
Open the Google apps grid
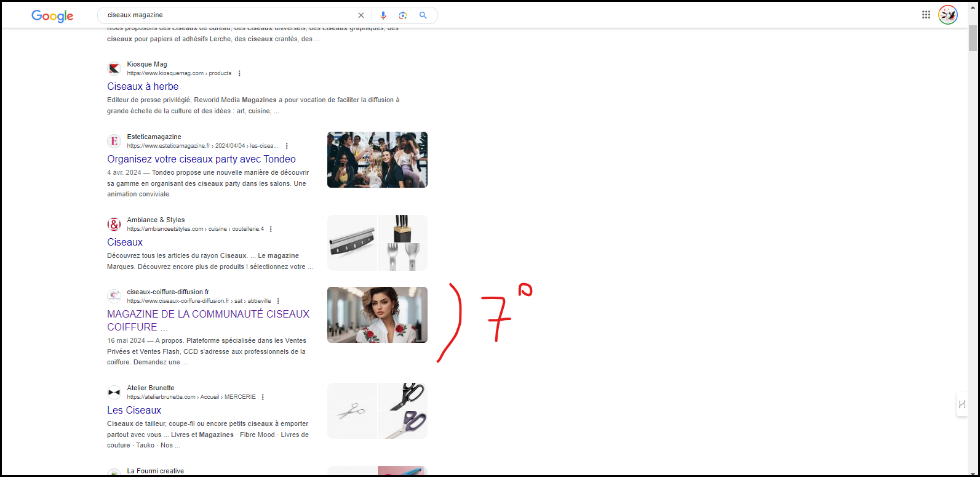click(x=926, y=15)
